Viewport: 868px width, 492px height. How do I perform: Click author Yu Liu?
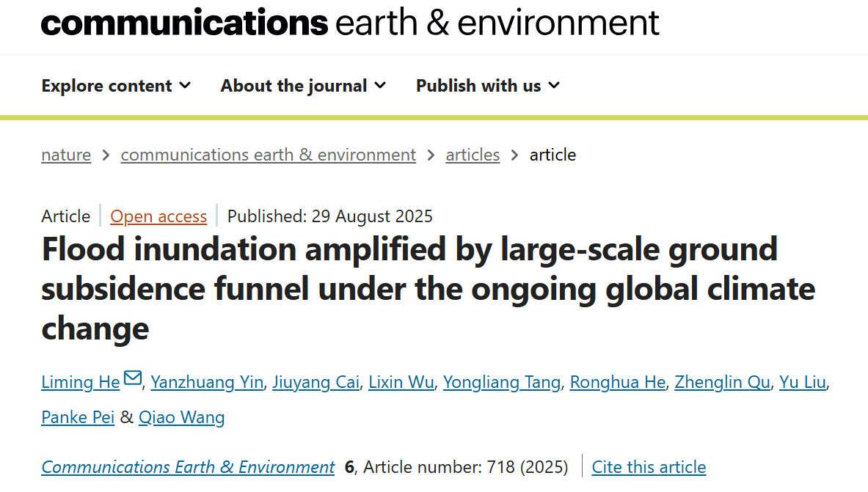click(x=803, y=382)
